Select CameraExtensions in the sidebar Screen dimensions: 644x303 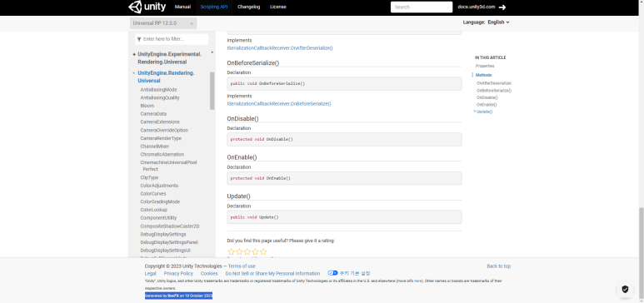pos(160,122)
